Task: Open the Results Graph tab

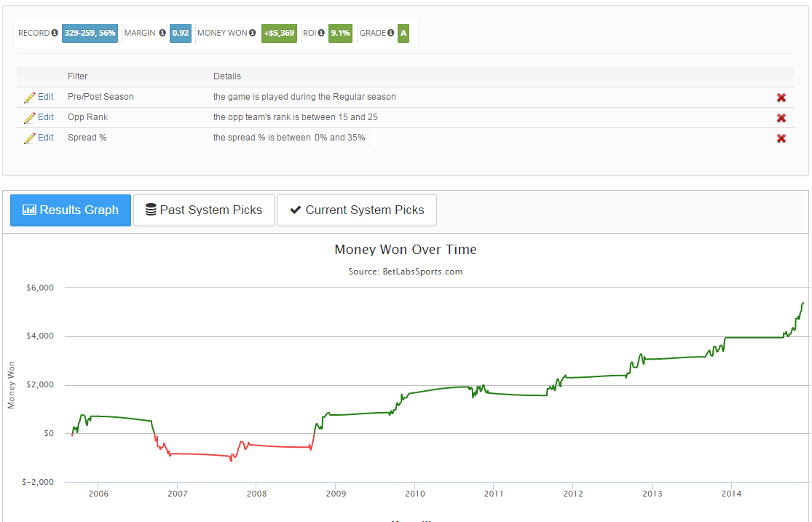Action: [71, 210]
